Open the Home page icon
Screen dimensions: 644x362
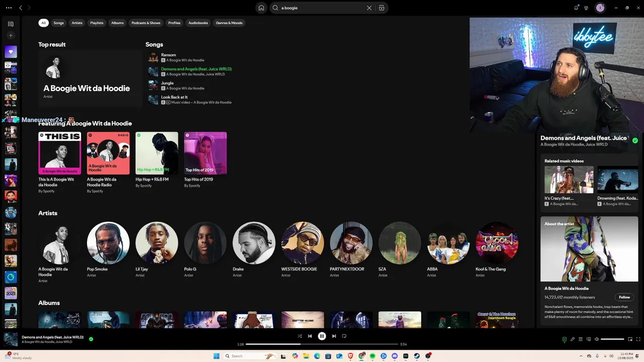click(x=261, y=8)
